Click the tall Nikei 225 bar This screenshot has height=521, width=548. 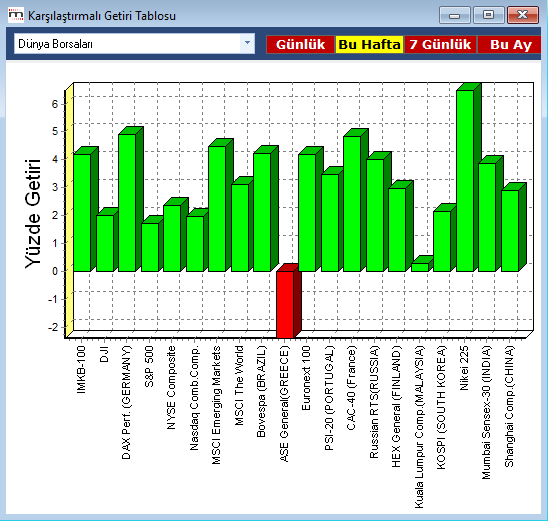tap(465, 181)
